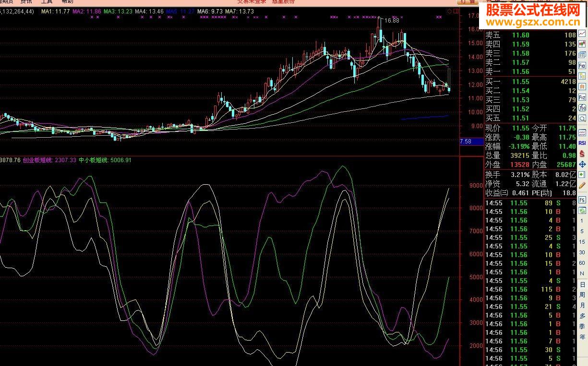Click the red dollar sign icon
This screenshot has width=588, height=366.
coord(582,153)
